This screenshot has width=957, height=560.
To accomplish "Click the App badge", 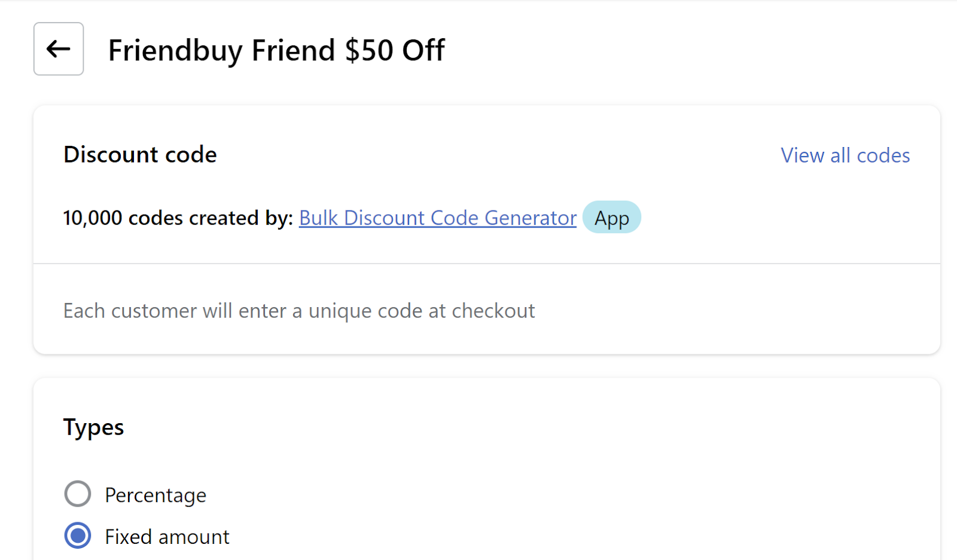I will [611, 218].
